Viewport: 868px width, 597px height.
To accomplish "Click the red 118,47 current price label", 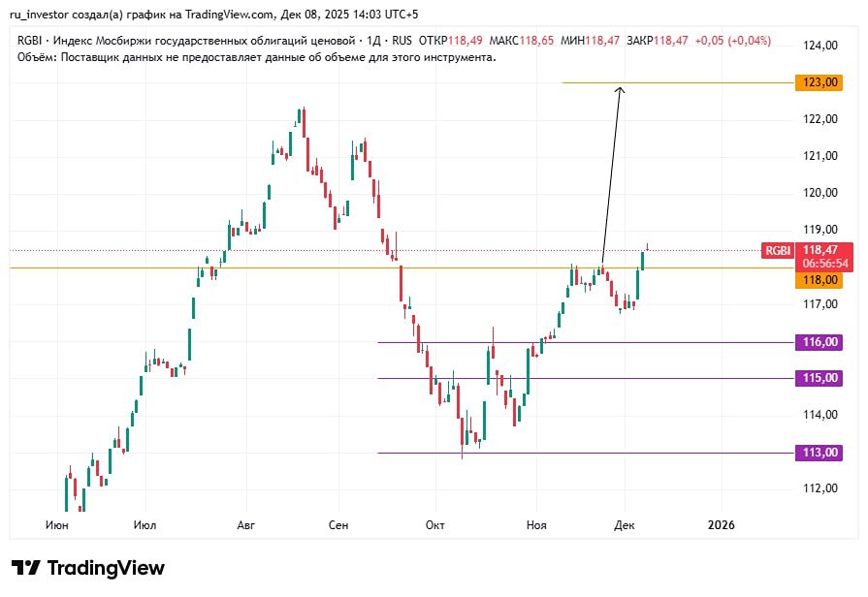I will click(820, 250).
